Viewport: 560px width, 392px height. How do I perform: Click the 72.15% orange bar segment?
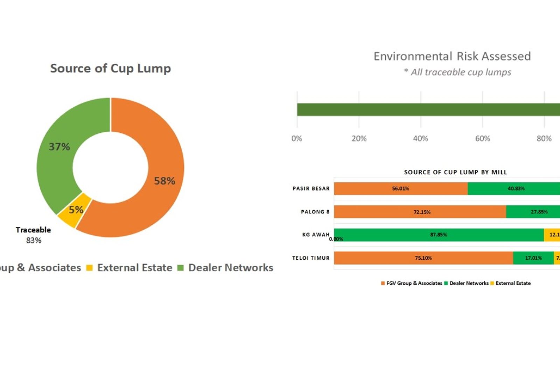tap(420, 212)
